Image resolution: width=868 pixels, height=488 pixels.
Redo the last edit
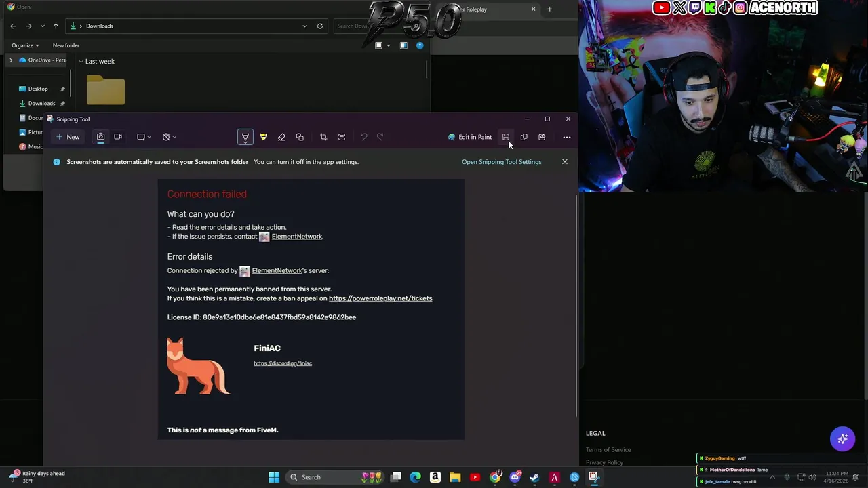coord(380,137)
